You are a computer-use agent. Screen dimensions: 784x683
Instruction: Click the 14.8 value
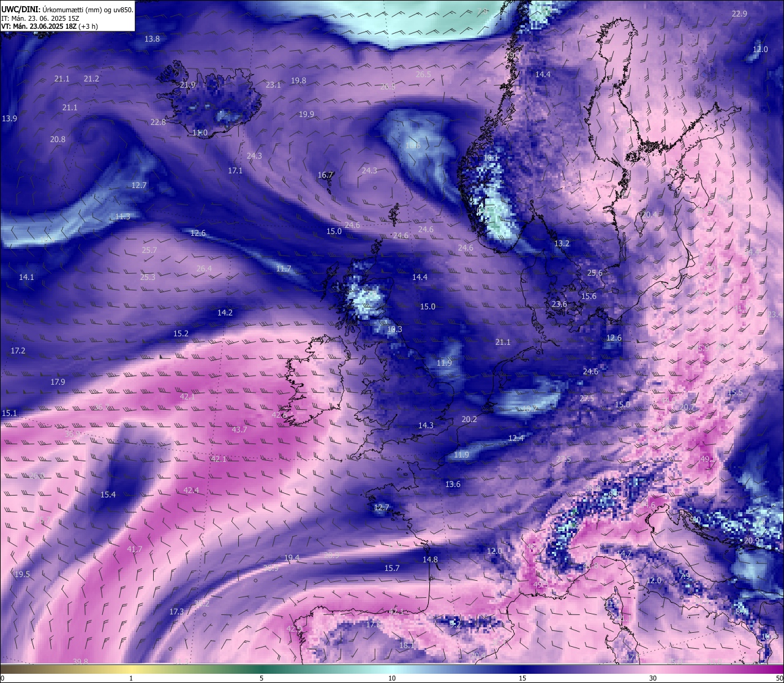pos(430,559)
